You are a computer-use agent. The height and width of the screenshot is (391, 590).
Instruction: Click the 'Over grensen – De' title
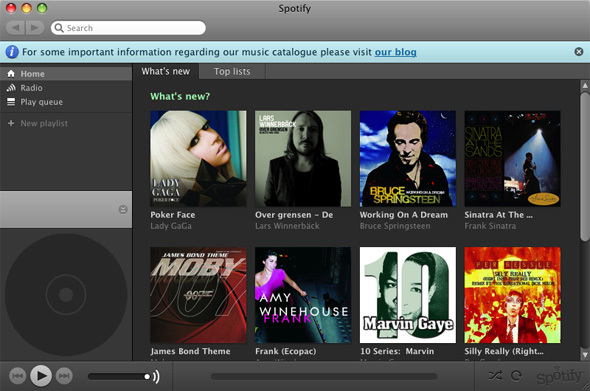click(294, 215)
